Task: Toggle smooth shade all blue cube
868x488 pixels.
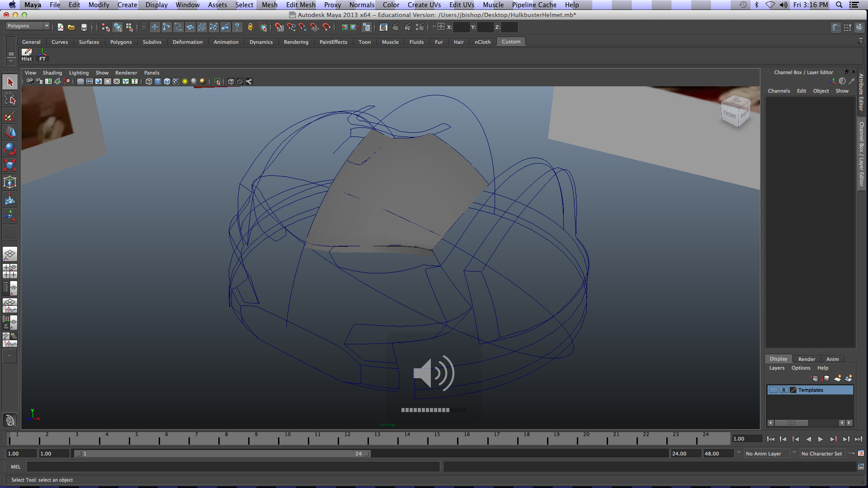Action: [x=158, y=81]
